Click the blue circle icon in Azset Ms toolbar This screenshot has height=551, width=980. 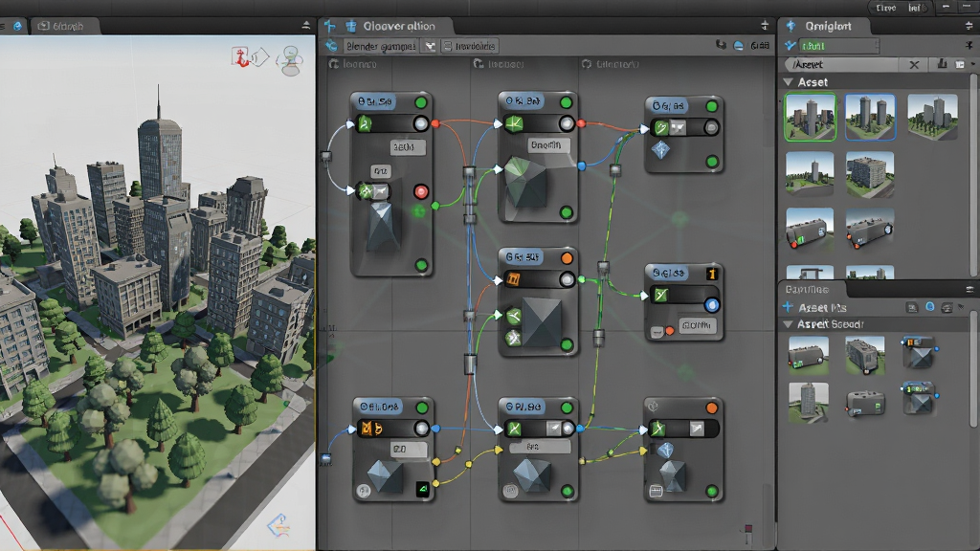click(930, 307)
